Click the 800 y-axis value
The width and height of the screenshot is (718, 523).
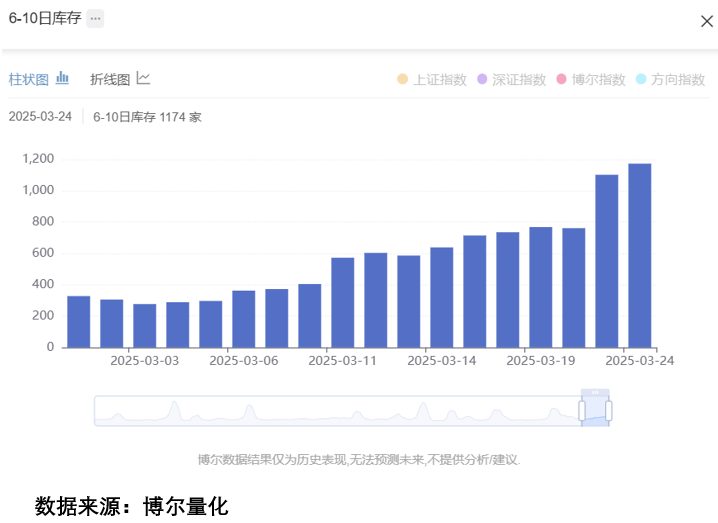coord(43,222)
